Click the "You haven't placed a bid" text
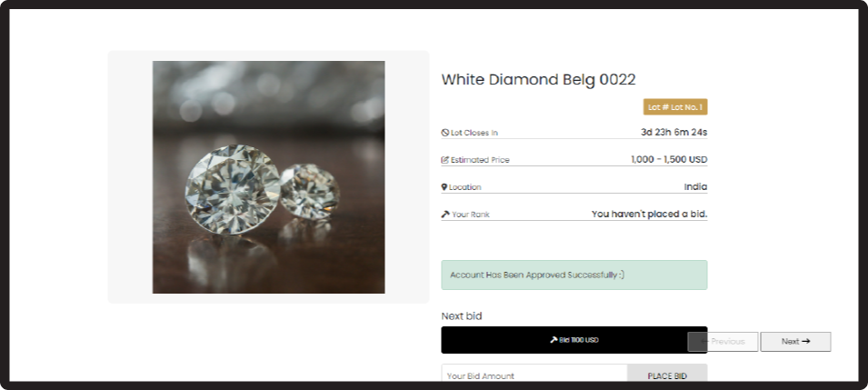This screenshot has width=868, height=390. tap(649, 214)
